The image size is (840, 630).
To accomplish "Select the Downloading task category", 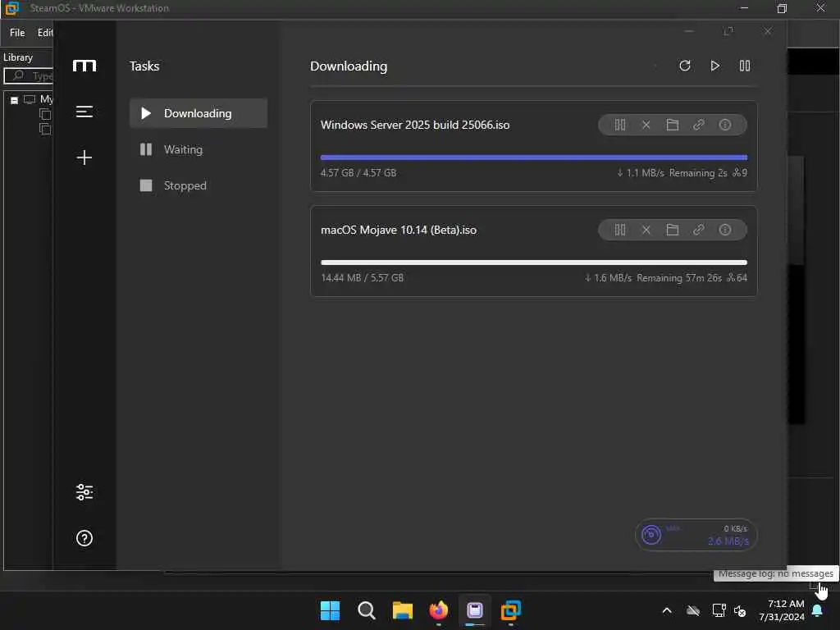I will pyautogui.click(x=199, y=113).
